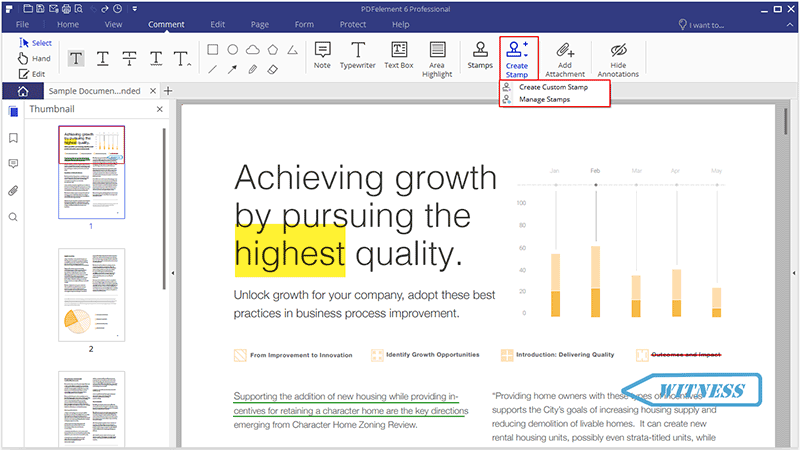
Task: Choose the Area Highlight tool
Action: click(437, 59)
